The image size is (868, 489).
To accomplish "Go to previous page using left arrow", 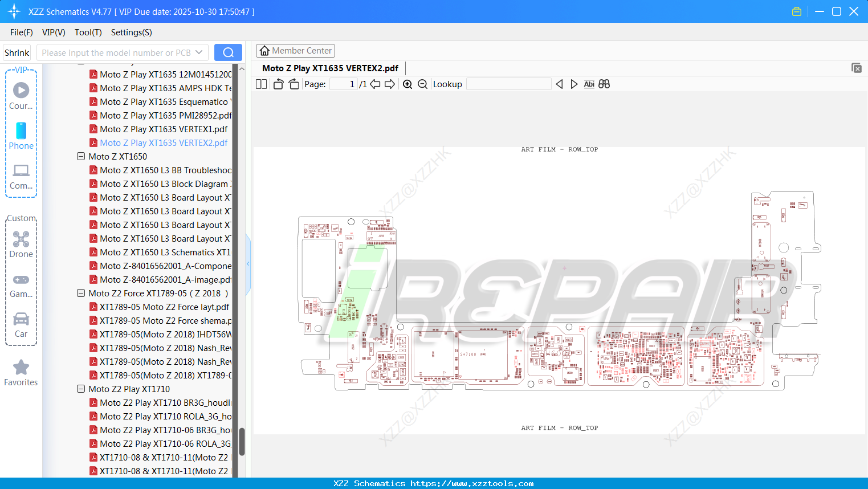I will pos(375,84).
